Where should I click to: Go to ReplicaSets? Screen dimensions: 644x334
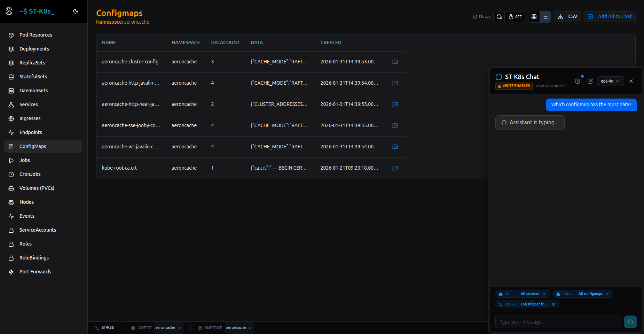point(43,63)
